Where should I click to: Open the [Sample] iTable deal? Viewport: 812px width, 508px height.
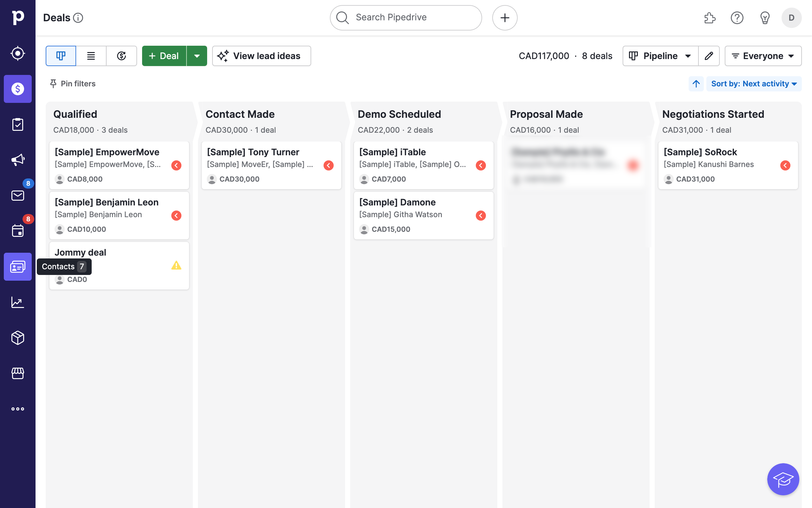pyautogui.click(x=423, y=165)
